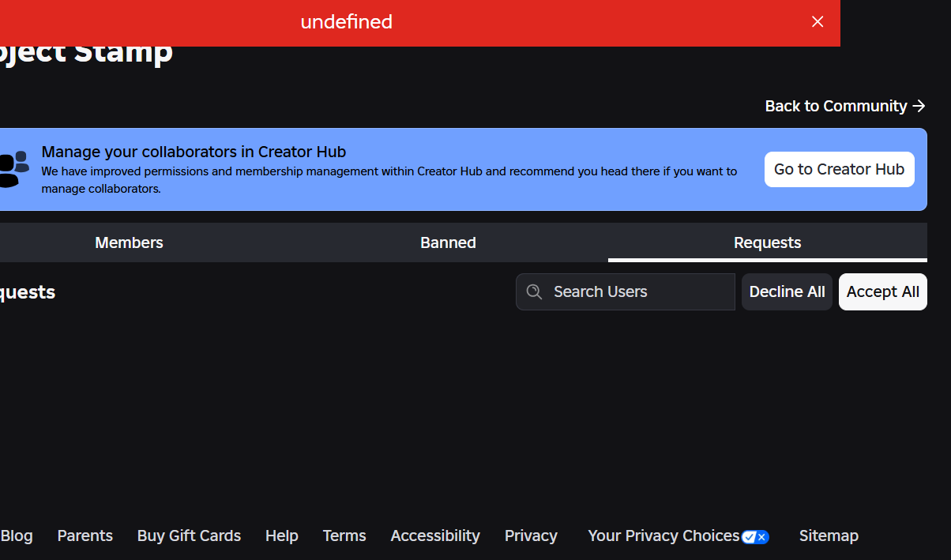This screenshot has width=951, height=560.
Task: Open the Terms footer link
Action: click(x=344, y=536)
